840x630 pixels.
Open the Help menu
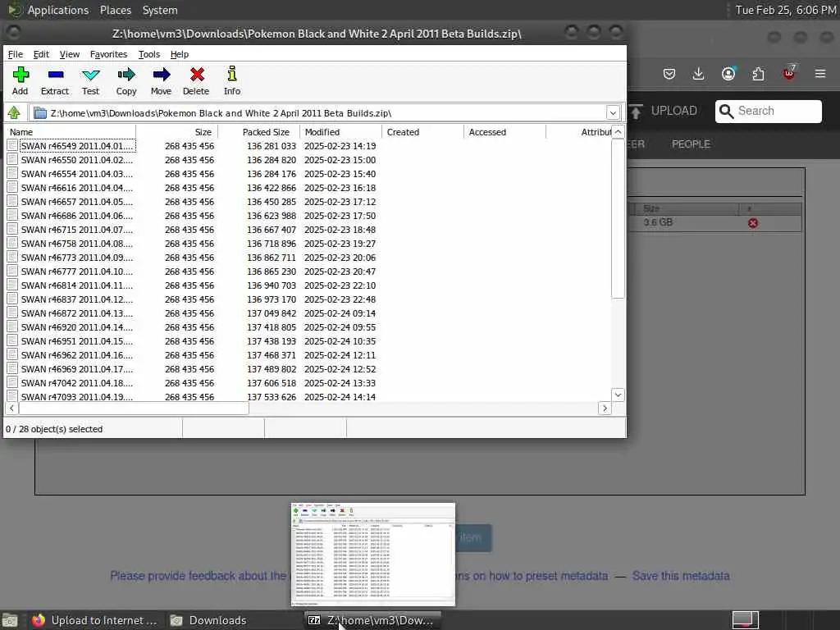pyautogui.click(x=180, y=54)
